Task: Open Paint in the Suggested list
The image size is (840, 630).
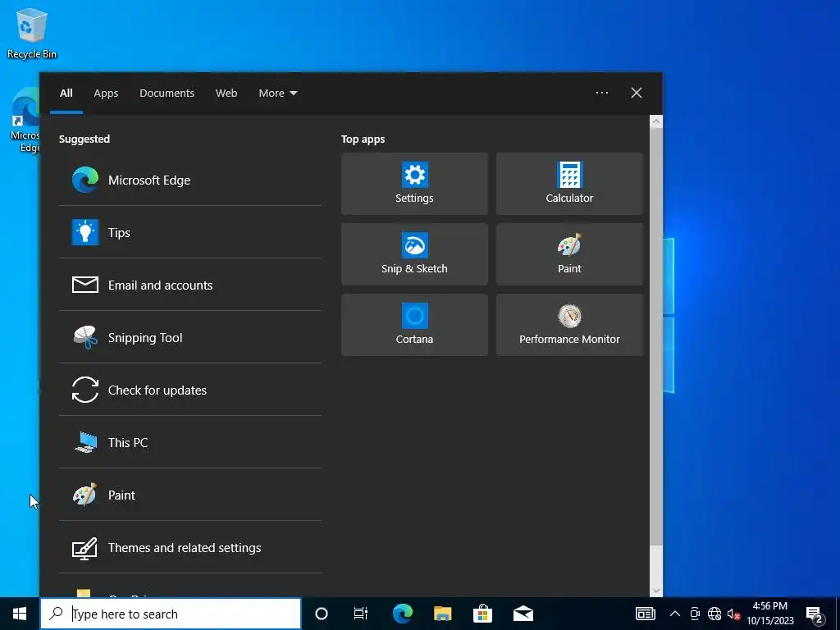Action: [190, 495]
